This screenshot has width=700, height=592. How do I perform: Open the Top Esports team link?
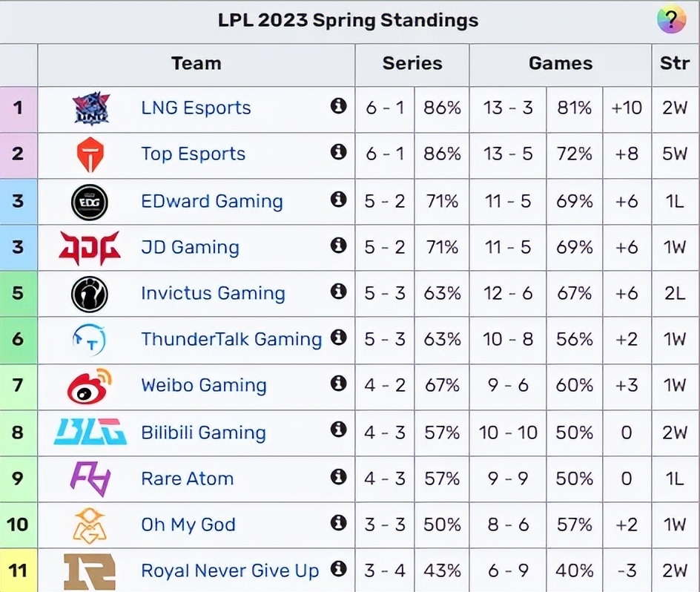coord(193,154)
